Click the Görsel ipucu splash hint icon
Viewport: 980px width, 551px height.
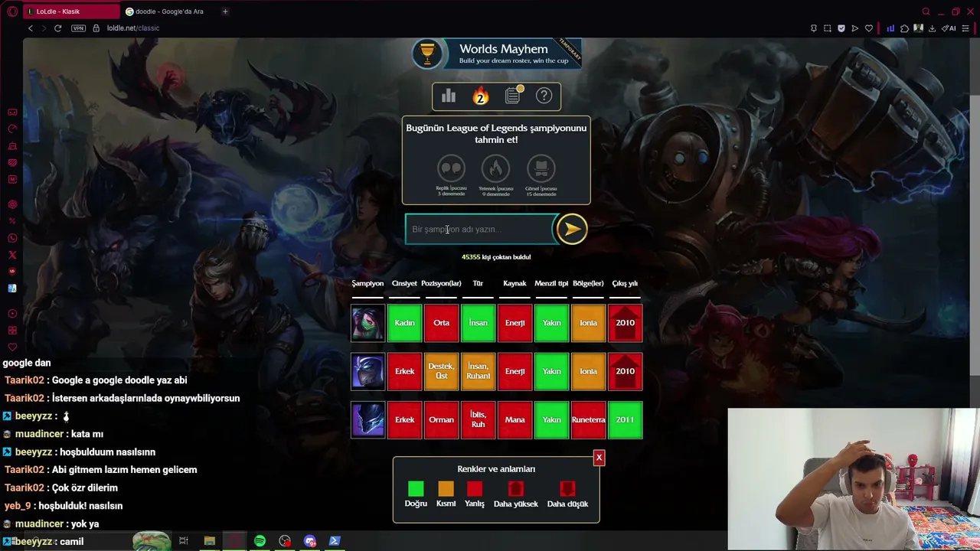tap(541, 168)
